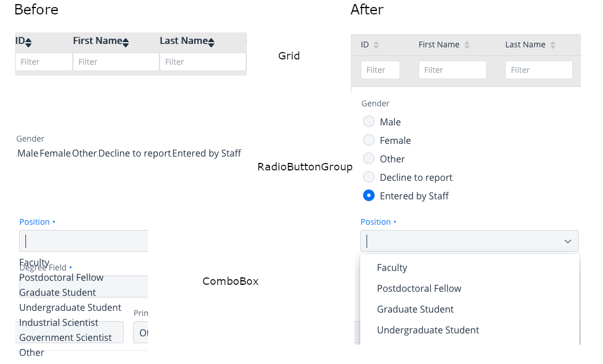Image resolution: width=603 pixels, height=364 pixels.
Task: Choose the Other gender radio option
Action: (x=369, y=159)
